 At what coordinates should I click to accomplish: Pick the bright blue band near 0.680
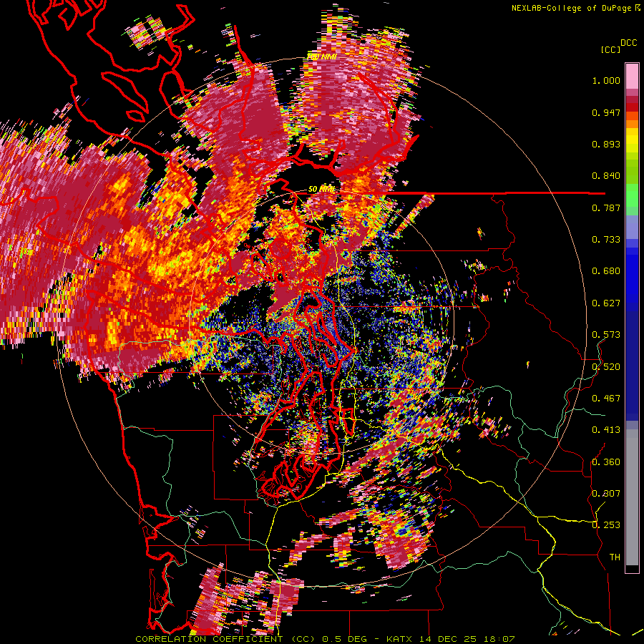pos(632,275)
